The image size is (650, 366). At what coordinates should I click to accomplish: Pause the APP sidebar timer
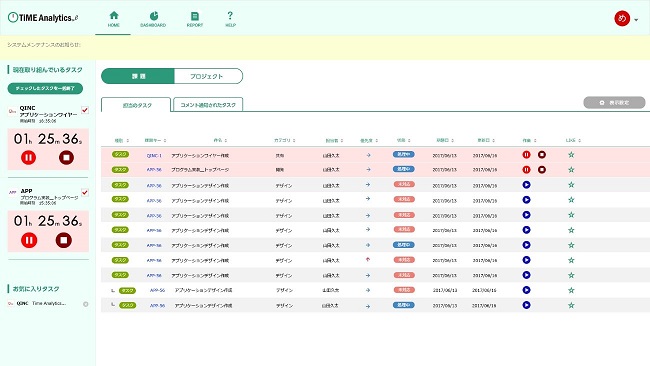[29, 240]
